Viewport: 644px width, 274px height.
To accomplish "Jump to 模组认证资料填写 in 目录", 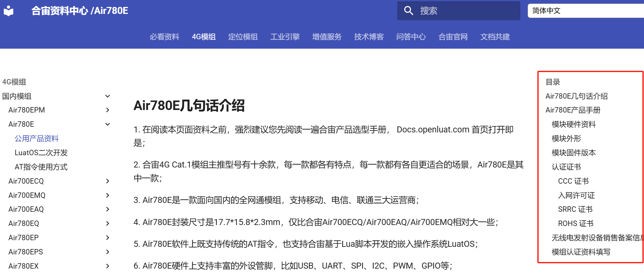I will [x=581, y=252].
